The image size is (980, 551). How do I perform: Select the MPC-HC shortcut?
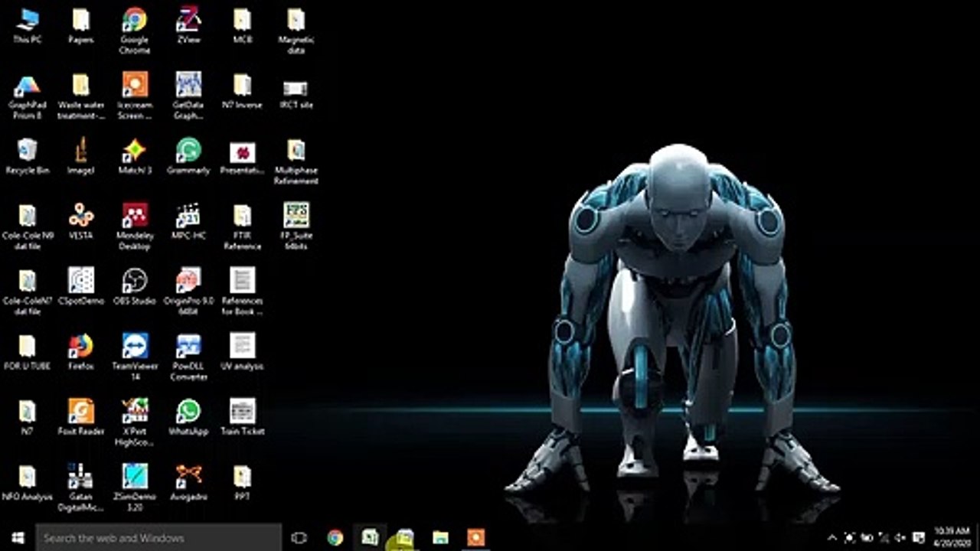click(188, 222)
